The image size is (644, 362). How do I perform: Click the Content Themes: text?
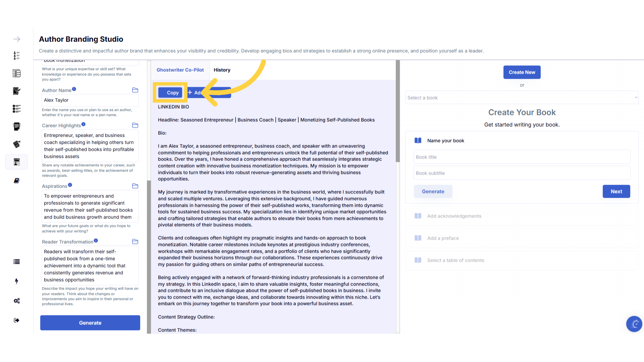pyautogui.click(x=177, y=330)
